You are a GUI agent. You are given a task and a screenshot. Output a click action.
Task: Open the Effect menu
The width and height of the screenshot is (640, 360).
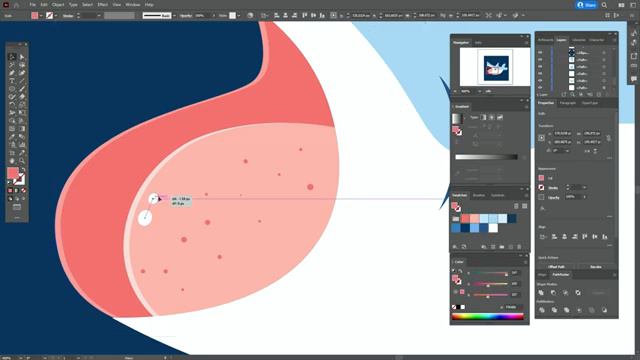102,5
